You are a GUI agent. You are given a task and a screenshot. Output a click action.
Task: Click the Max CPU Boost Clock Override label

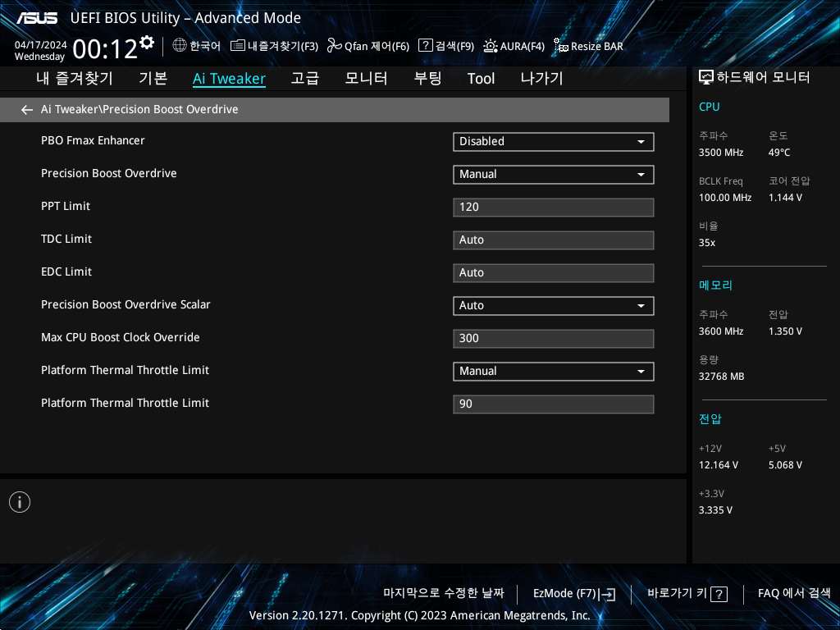(120, 337)
